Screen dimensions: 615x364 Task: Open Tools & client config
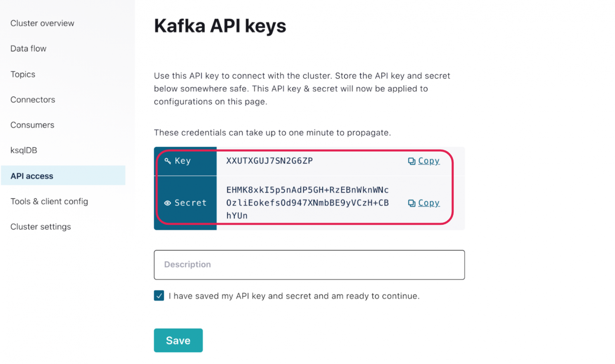[x=49, y=201]
